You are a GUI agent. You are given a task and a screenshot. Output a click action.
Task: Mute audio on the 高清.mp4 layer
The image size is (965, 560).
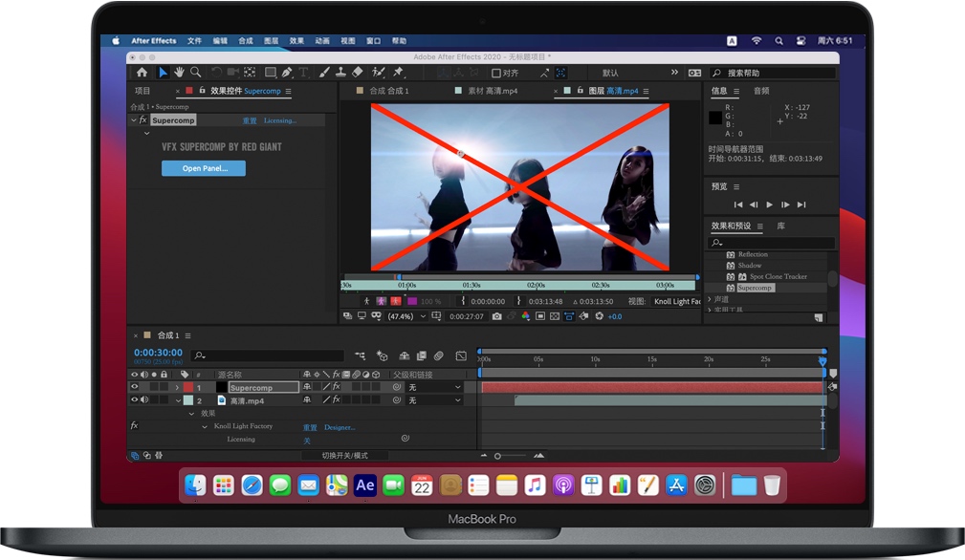click(x=143, y=400)
